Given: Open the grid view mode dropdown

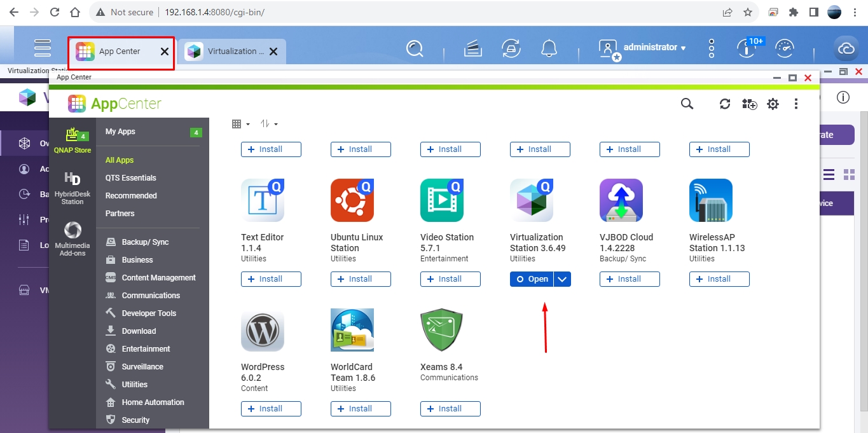Looking at the screenshot, I should pos(241,124).
